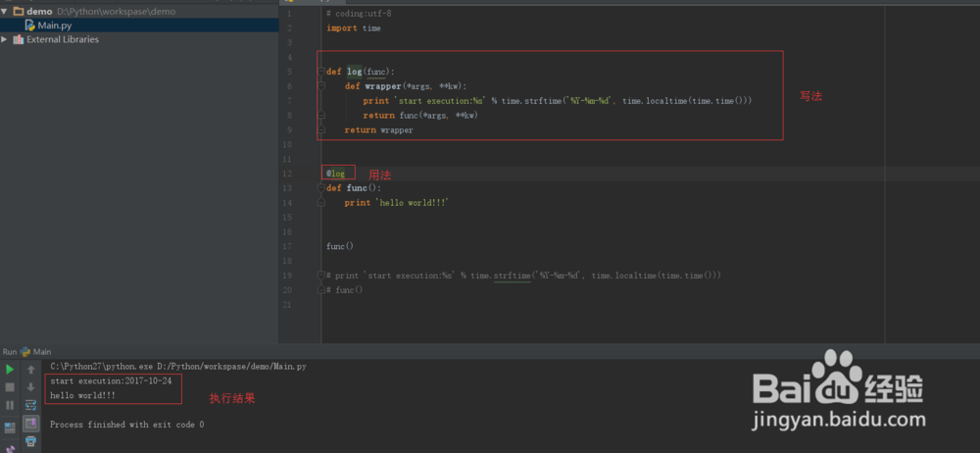This screenshot has width=980, height=453.
Task: Click the Up stack trace arrow
Action: coord(30,370)
